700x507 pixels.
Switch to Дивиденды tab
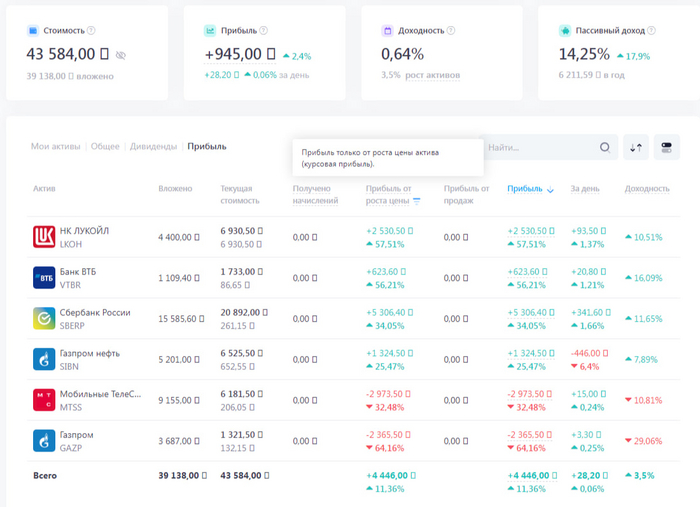(x=153, y=146)
